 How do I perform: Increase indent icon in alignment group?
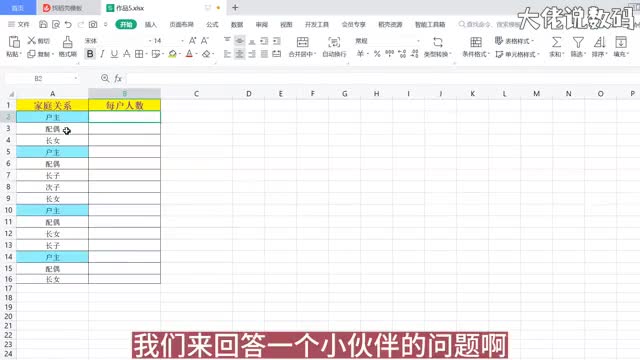(x=277, y=41)
